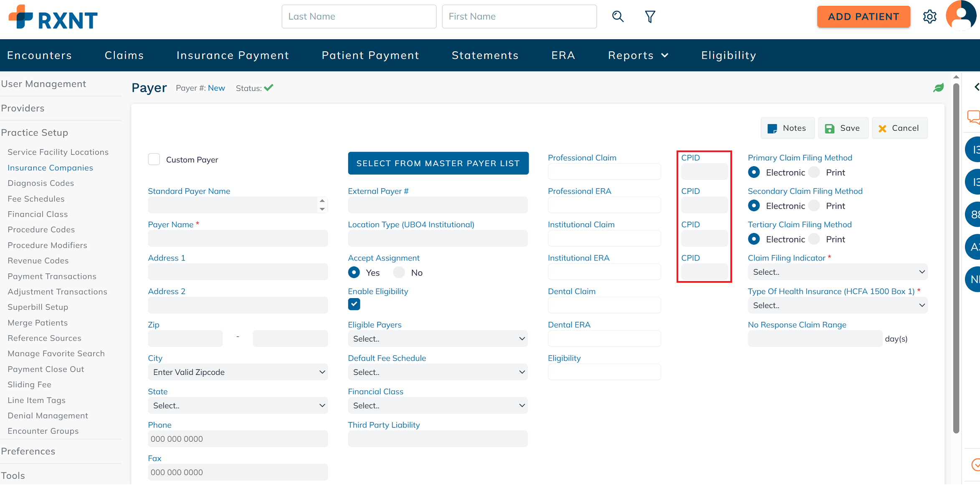Uncheck the Enable Eligibility checkbox
980x486 pixels.
click(x=354, y=304)
